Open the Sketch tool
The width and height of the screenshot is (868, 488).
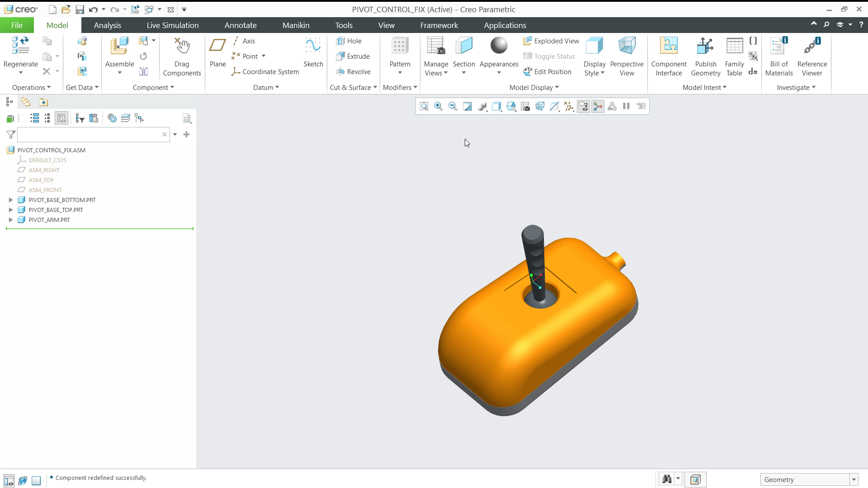[313, 52]
